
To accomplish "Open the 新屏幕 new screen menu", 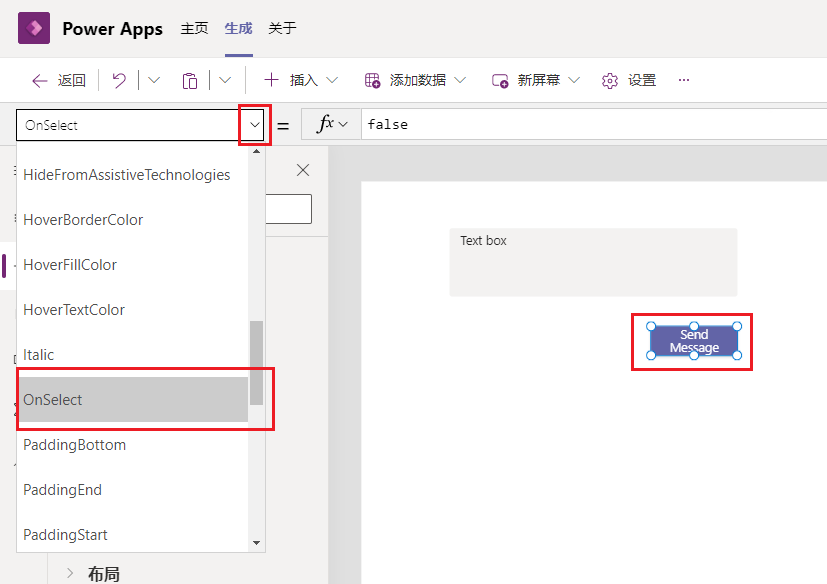I will [x=535, y=80].
